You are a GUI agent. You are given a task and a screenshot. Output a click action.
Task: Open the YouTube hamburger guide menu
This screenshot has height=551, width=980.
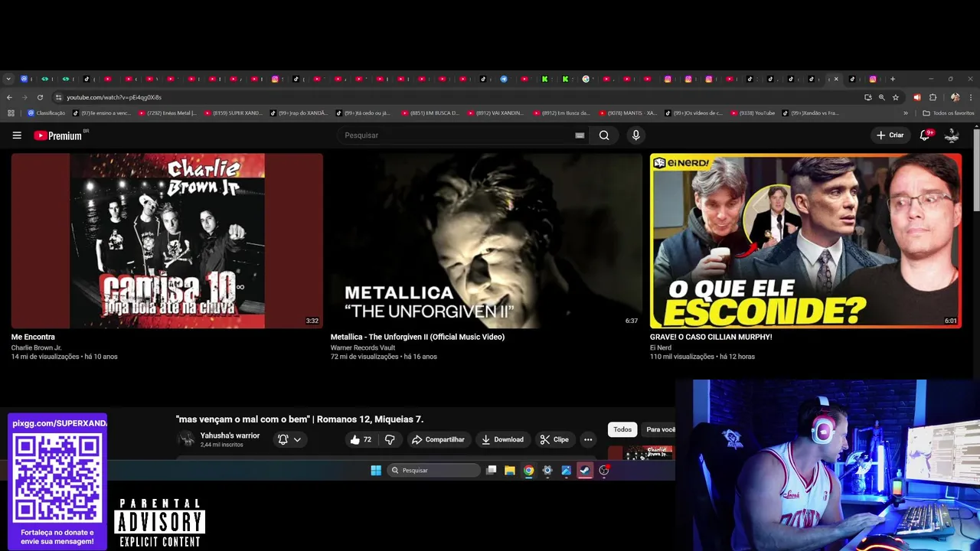(x=17, y=135)
